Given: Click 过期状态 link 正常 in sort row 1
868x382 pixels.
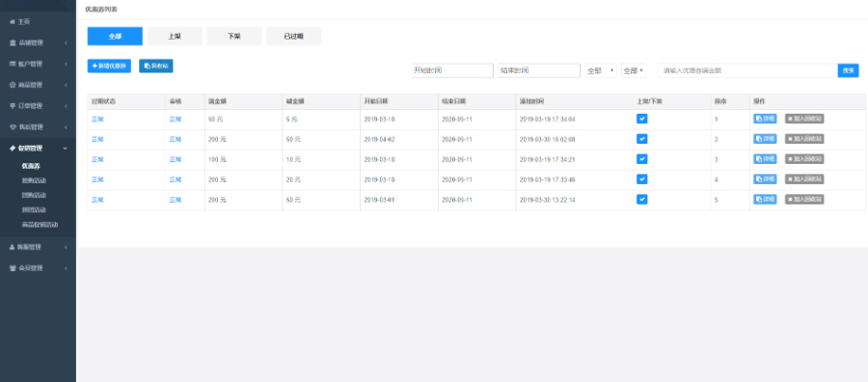Looking at the screenshot, I should pyautogui.click(x=98, y=119).
